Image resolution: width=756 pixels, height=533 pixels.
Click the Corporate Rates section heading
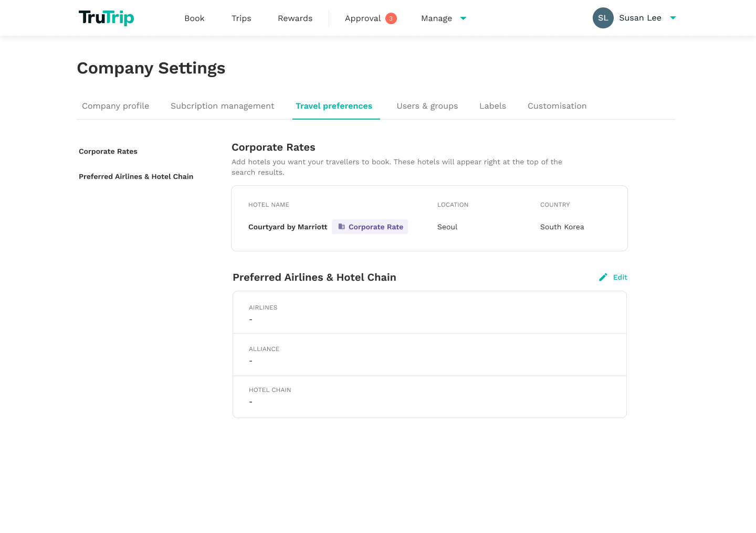274,147
